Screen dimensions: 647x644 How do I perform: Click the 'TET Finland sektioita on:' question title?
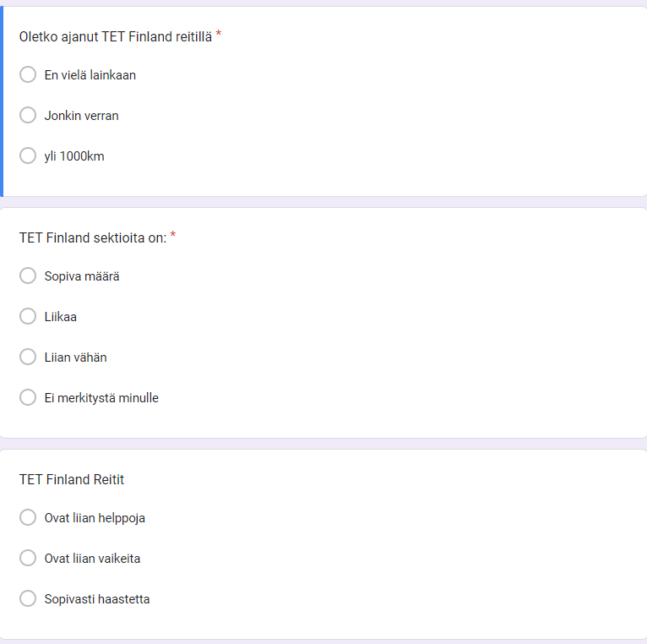click(x=93, y=238)
